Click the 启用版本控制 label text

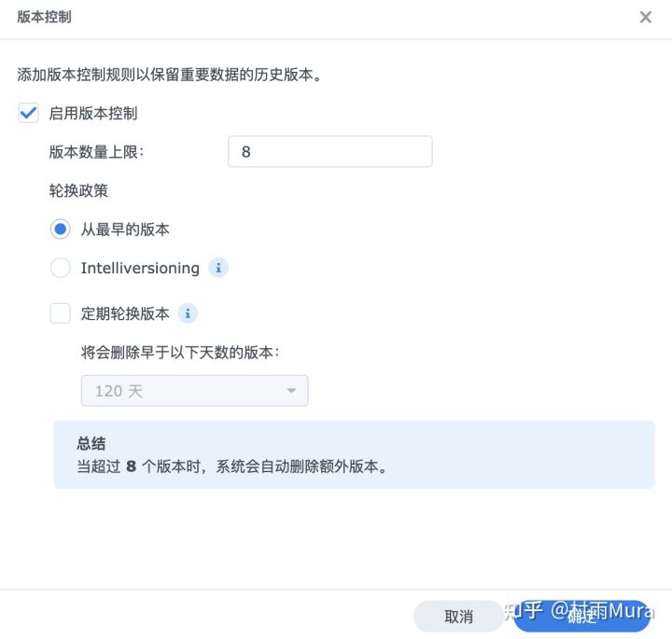coord(92,113)
